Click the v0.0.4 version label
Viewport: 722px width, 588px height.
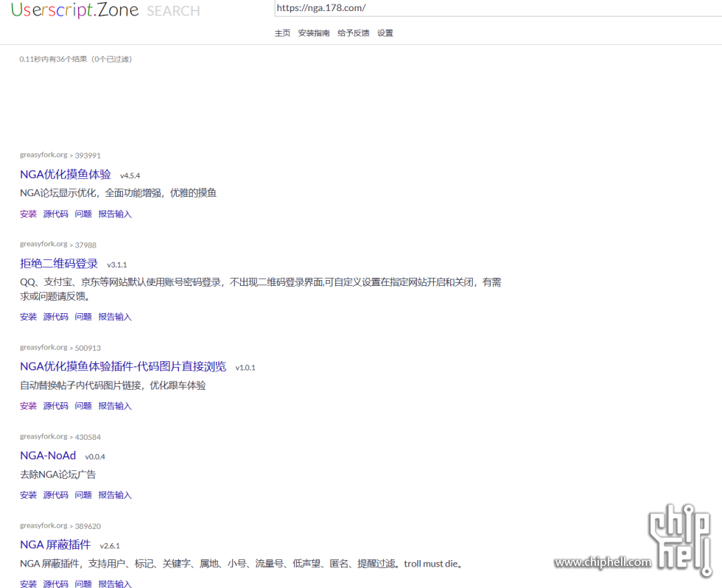click(x=95, y=457)
